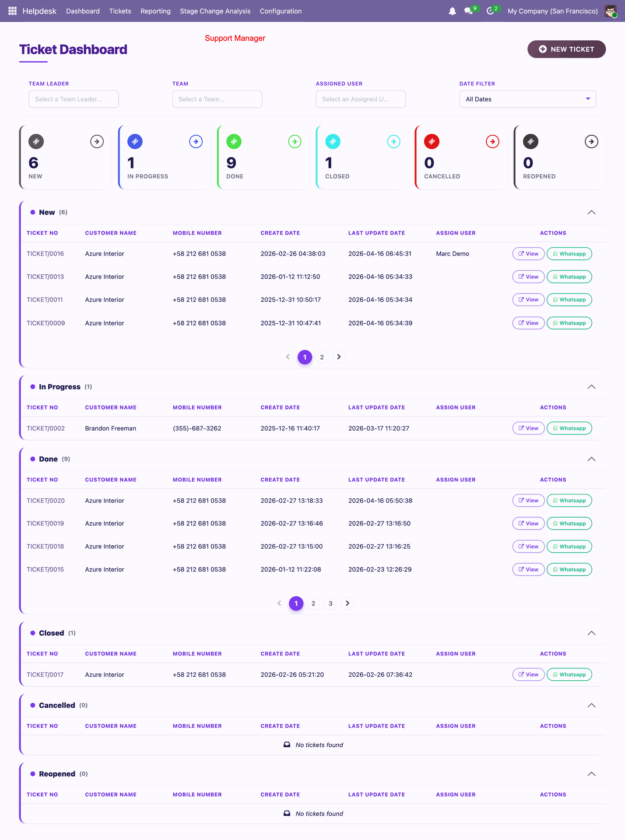Click the notification bell icon
This screenshot has width=625, height=840.
[453, 11]
